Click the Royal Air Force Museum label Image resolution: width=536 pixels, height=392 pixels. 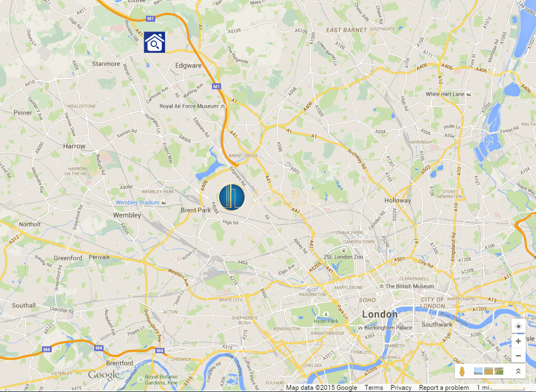click(188, 106)
